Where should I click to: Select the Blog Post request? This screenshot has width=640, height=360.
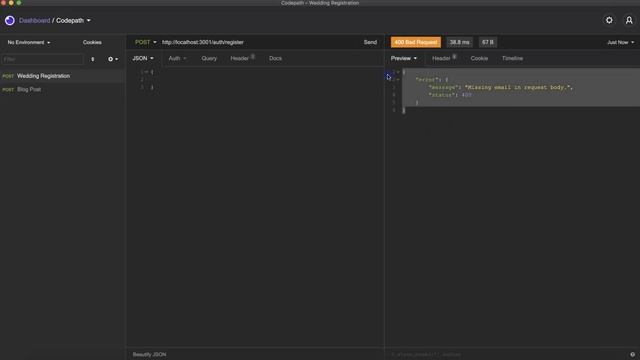[62, 89]
